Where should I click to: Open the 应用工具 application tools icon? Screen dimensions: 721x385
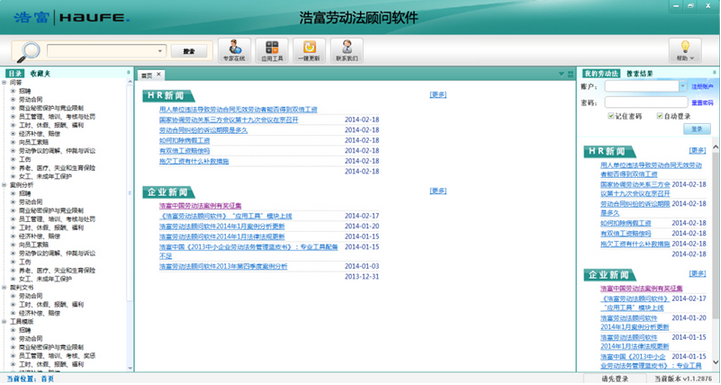[x=272, y=51]
